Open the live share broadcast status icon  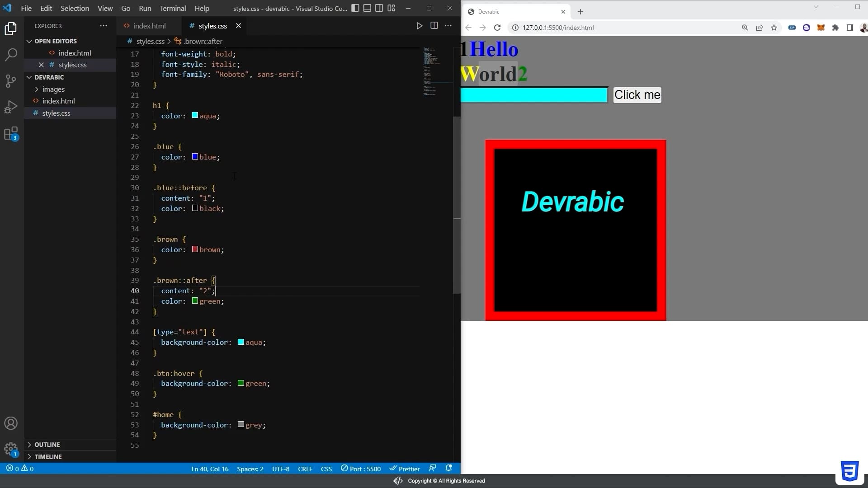(433, 468)
